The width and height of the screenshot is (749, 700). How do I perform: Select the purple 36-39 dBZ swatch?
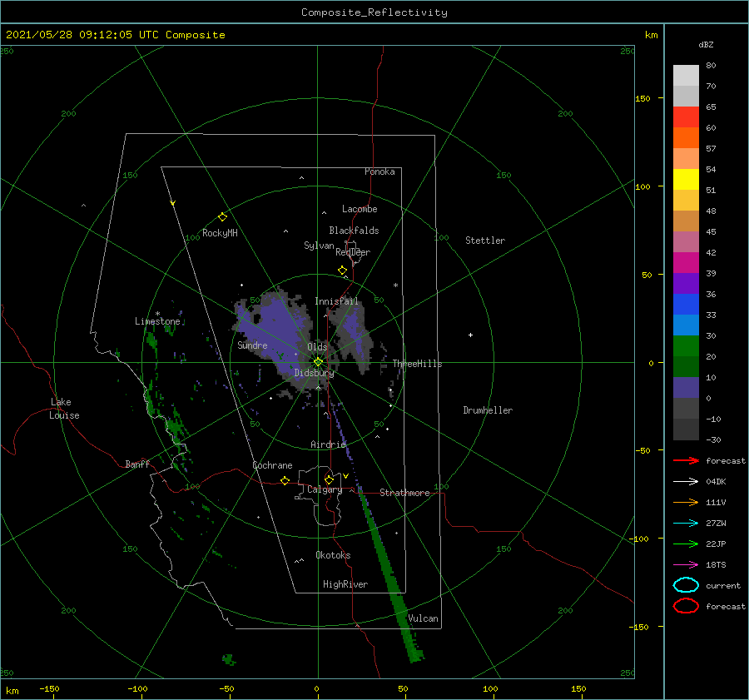686,284
